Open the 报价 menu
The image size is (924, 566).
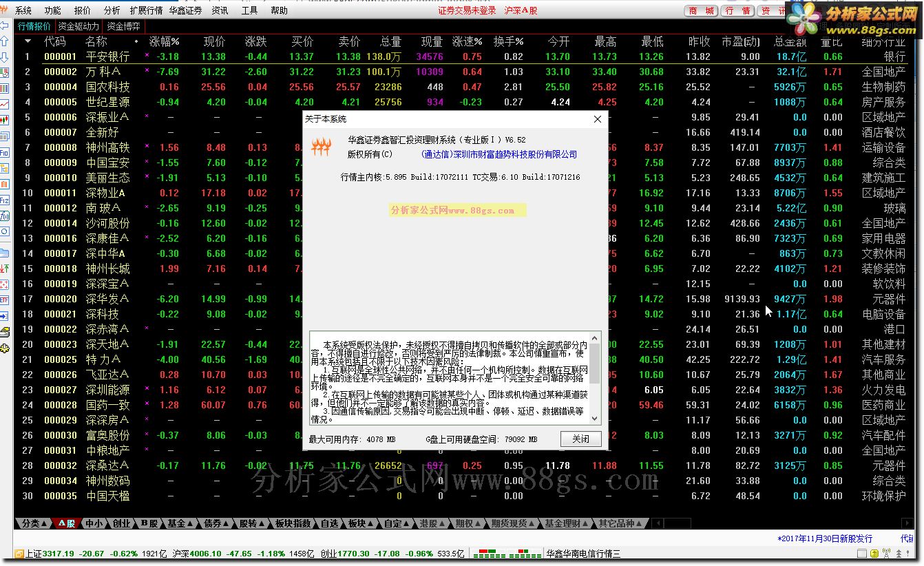coord(82,11)
